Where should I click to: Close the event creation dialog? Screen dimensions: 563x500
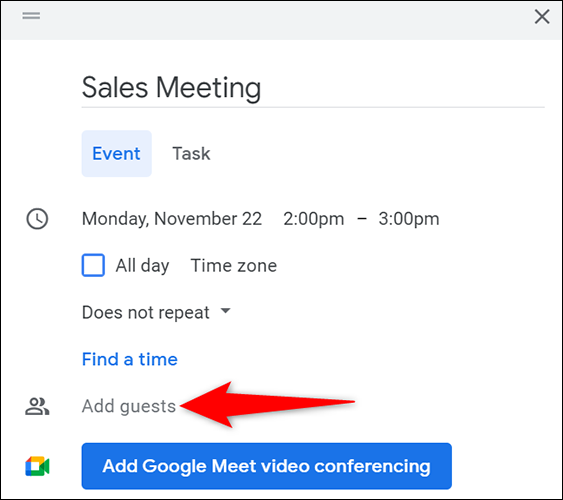pos(542,17)
